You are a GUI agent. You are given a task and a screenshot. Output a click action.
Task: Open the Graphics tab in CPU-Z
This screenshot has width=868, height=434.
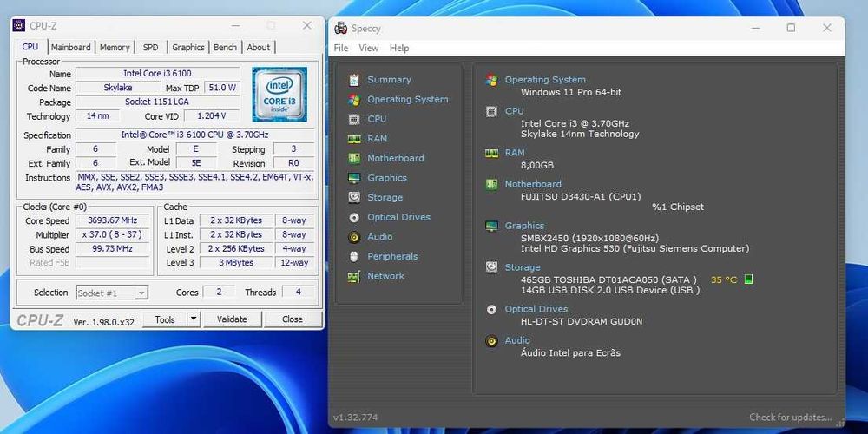click(x=188, y=48)
